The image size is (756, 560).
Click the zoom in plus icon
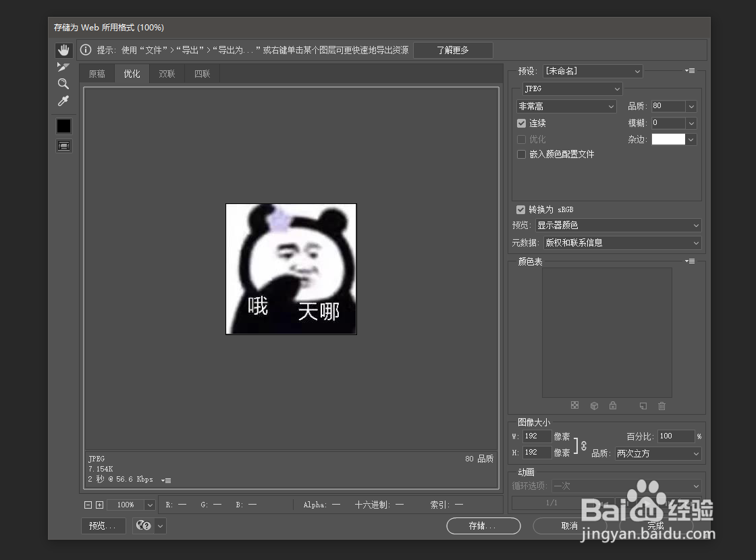click(x=99, y=505)
